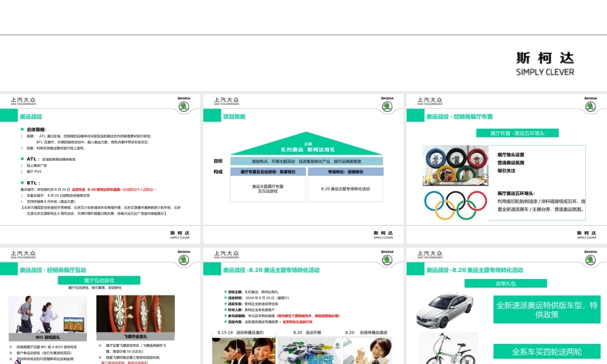Click the 上汽大众 logo on the 经销商展厅互动 slide

(x=23, y=255)
